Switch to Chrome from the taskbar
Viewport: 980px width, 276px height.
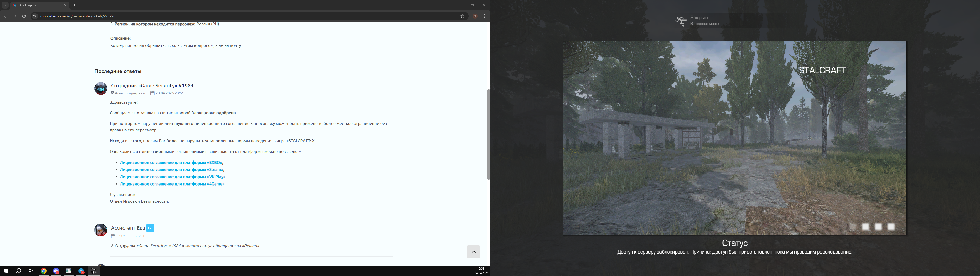[x=44, y=271]
